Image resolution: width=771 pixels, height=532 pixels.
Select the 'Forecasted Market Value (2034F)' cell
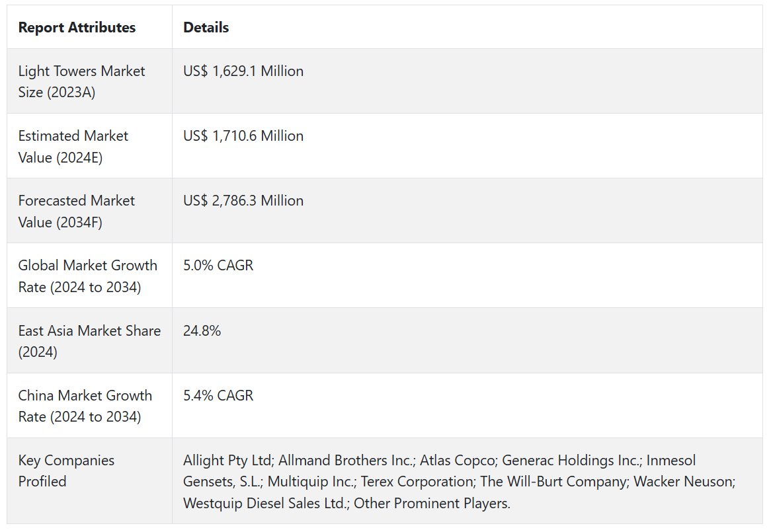pyautogui.click(x=77, y=211)
